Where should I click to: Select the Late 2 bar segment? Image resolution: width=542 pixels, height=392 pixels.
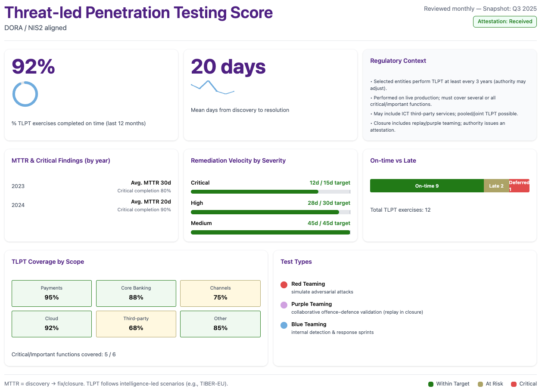coord(496,186)
